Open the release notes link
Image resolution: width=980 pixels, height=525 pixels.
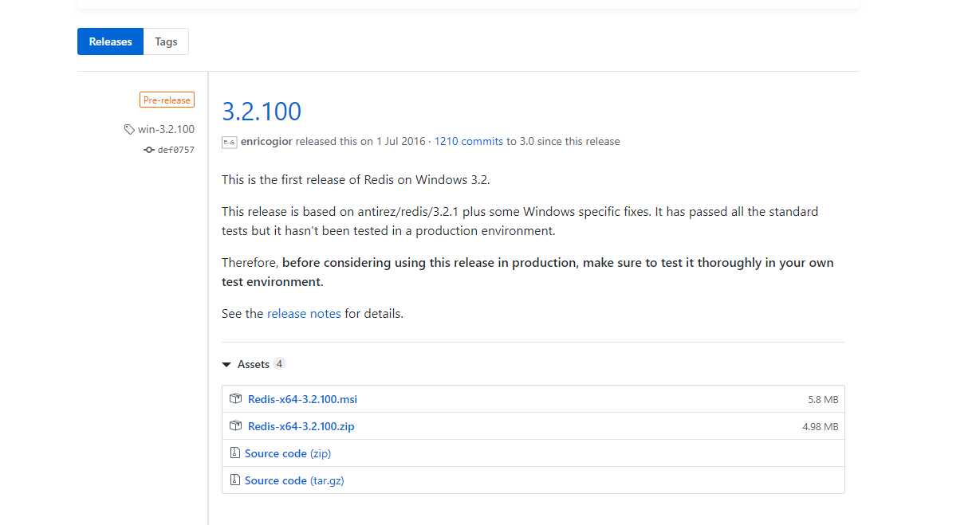(304, 314)
